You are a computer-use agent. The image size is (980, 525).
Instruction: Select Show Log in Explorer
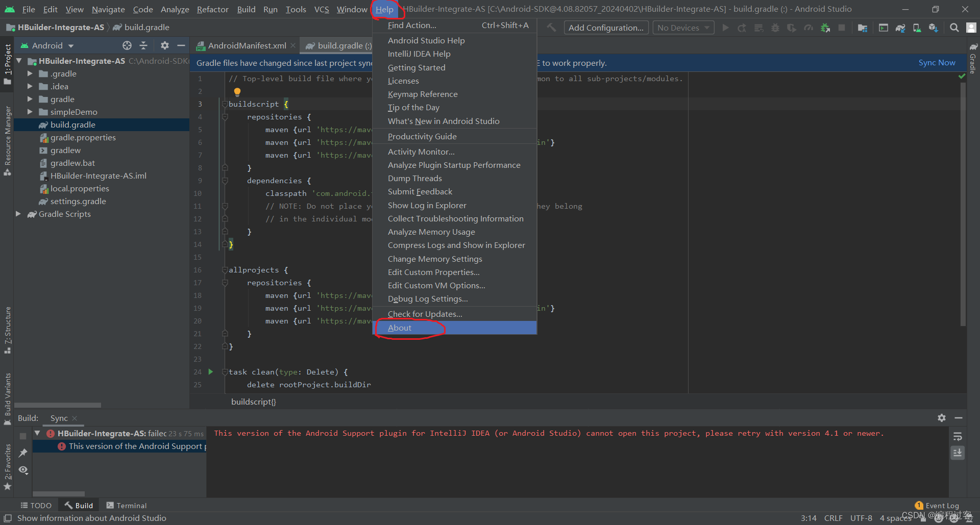[454, 205]
